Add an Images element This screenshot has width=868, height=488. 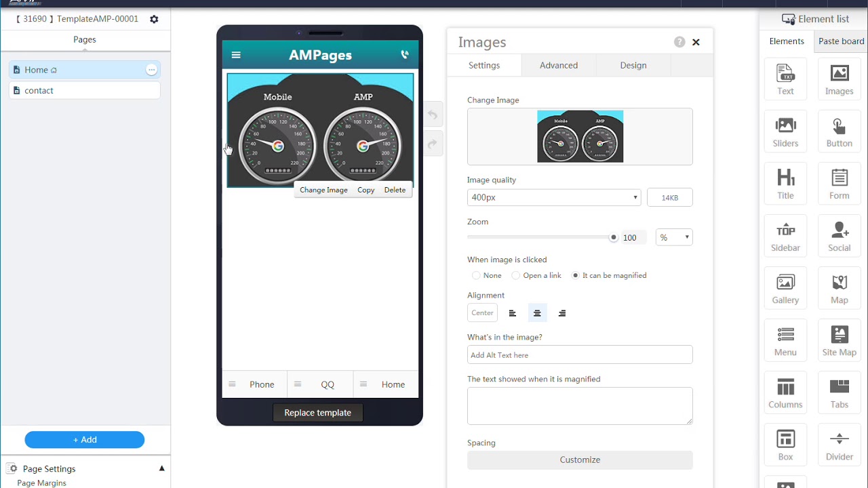[x=839, y=81]
